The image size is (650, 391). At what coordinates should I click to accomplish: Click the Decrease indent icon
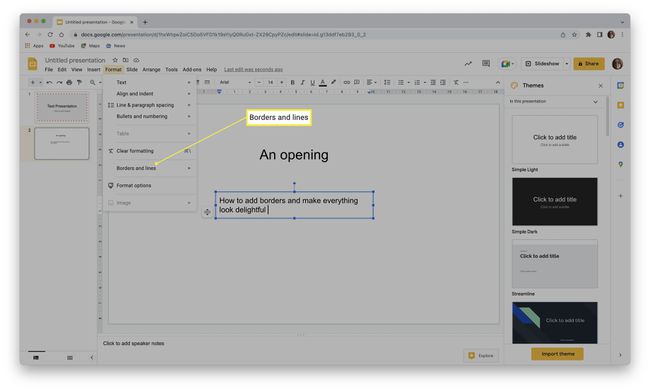pyautogui.click(x=433, y=83)
